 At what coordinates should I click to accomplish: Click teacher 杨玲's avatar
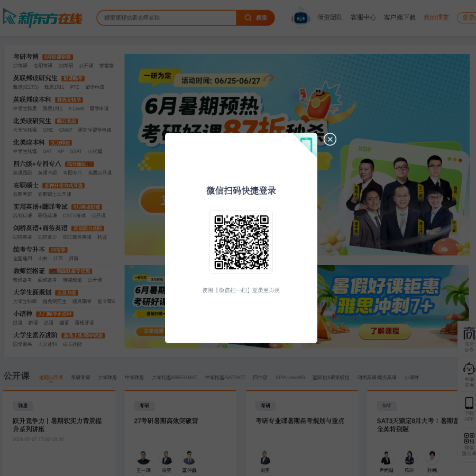[409, 457]
